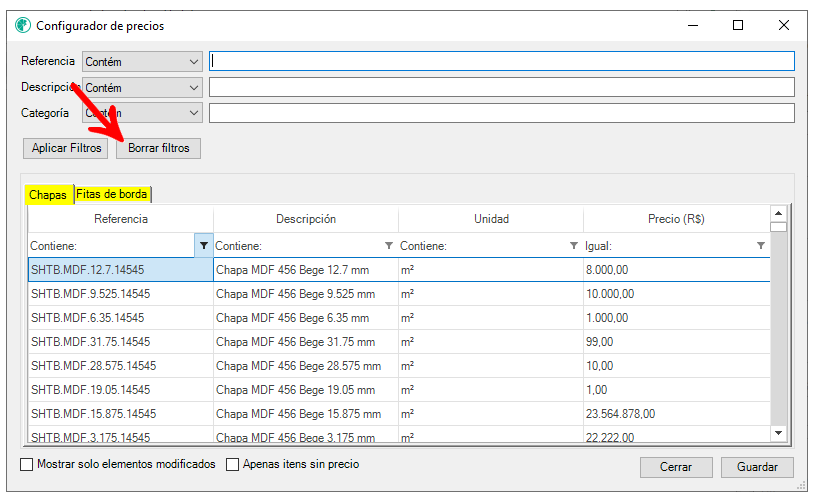The height and width of the screenshot is (501, 815).
Task: Select the SHTB.MDF.6.35.14545 row price cell
Action: coord(676,317)
